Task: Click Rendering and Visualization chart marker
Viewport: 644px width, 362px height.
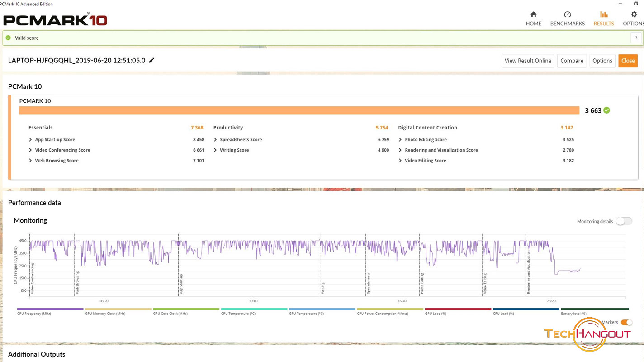Action: tap(528, 272)
